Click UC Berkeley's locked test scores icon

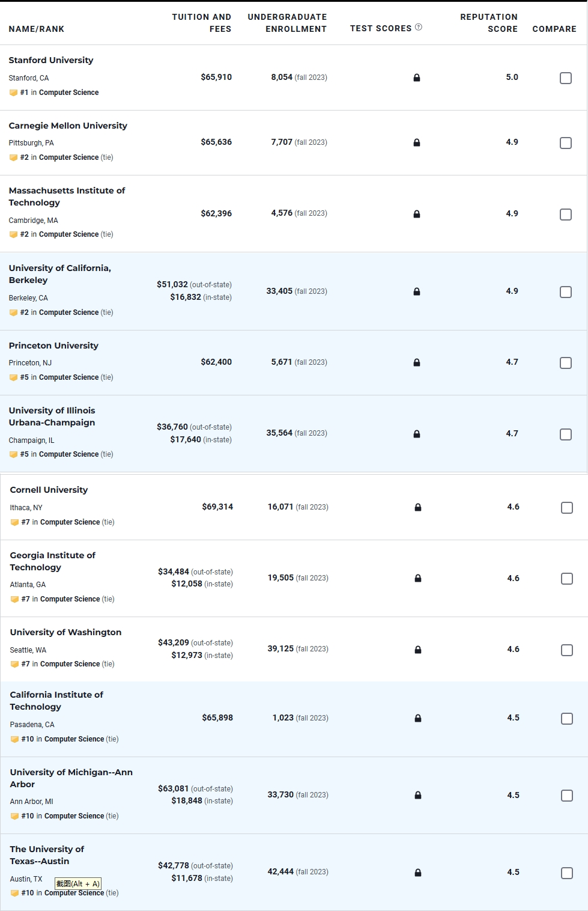tap(417, 291)
